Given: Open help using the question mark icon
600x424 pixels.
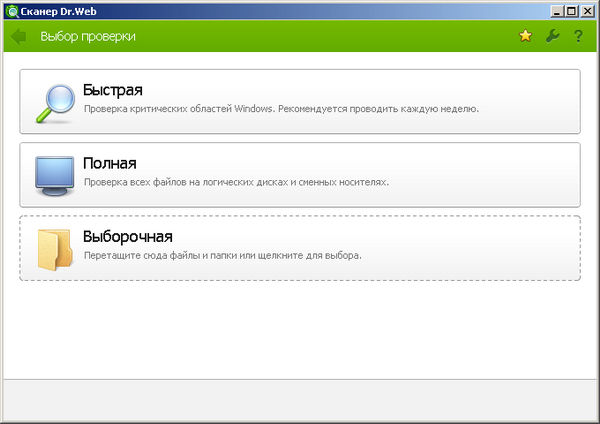Looking at the screenshot, I should [x=578, y=36].
